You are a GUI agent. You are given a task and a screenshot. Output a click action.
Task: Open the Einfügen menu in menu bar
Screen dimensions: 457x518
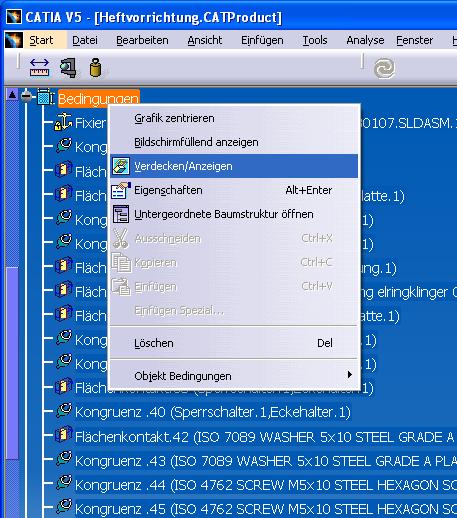pos(262,40)
